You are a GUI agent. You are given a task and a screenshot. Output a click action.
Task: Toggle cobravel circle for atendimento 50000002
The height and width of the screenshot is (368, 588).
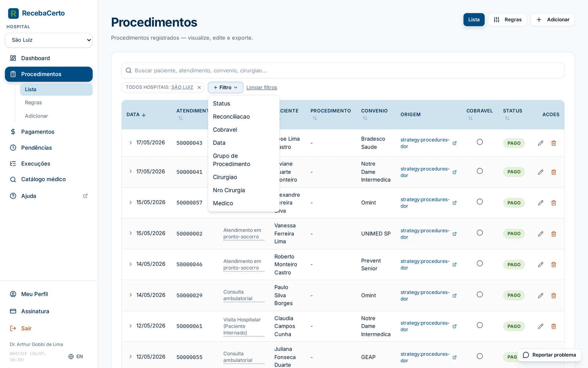pos(480,233)
